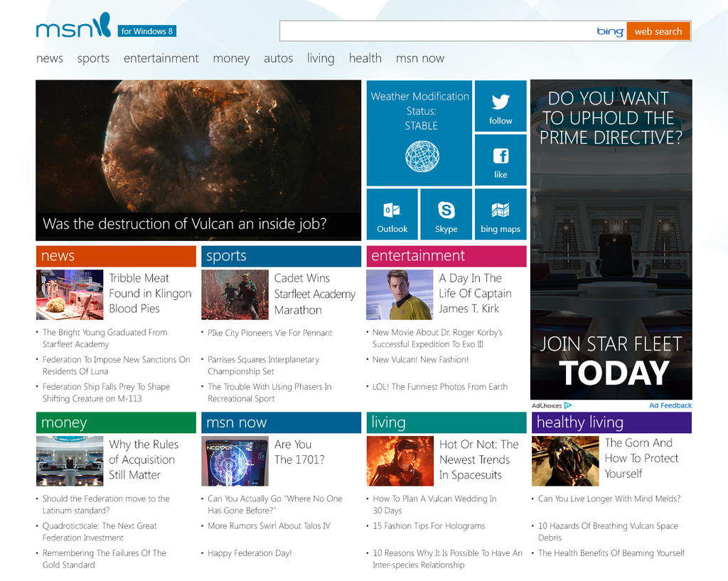
Task: Click the Captain Kirk story thumbnail
Action: [400, 295]
